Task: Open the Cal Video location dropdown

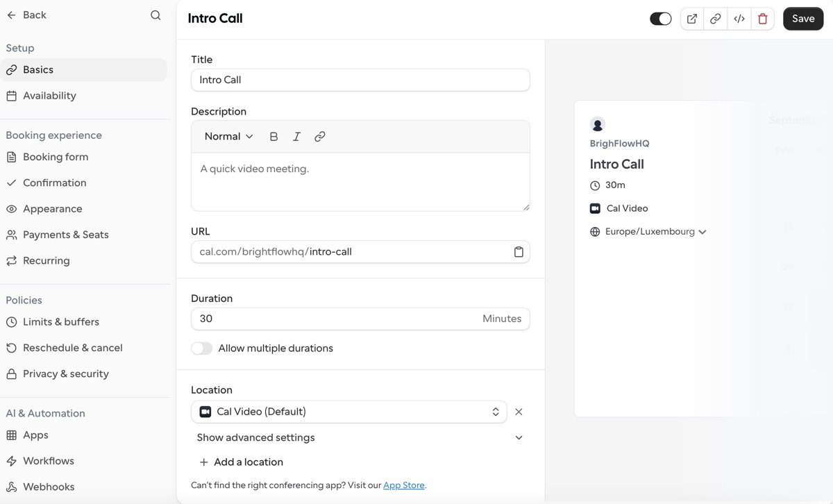Action: click(x=349, y=412)
